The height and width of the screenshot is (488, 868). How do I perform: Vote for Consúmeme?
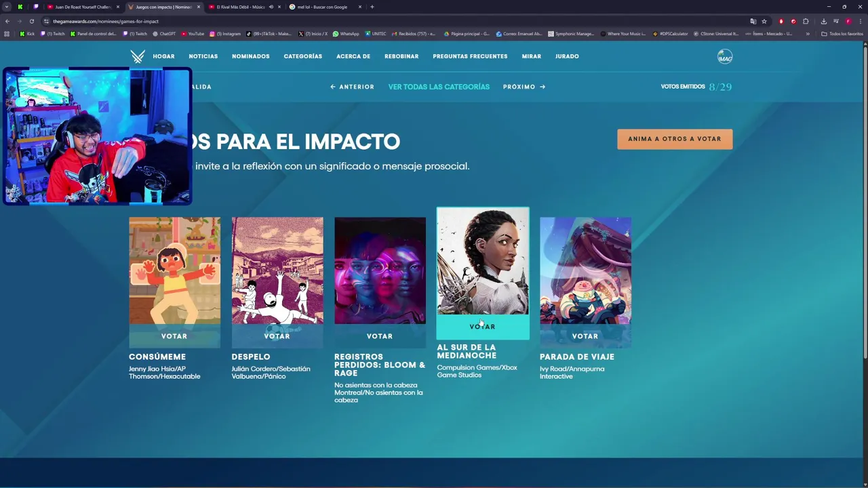174,336
